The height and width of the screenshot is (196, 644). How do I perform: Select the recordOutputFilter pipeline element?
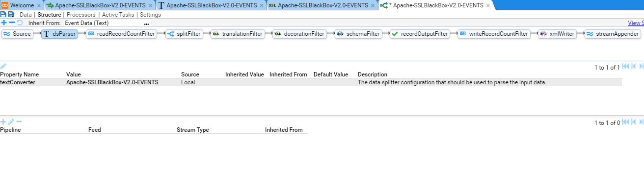[x=420, y=34]
